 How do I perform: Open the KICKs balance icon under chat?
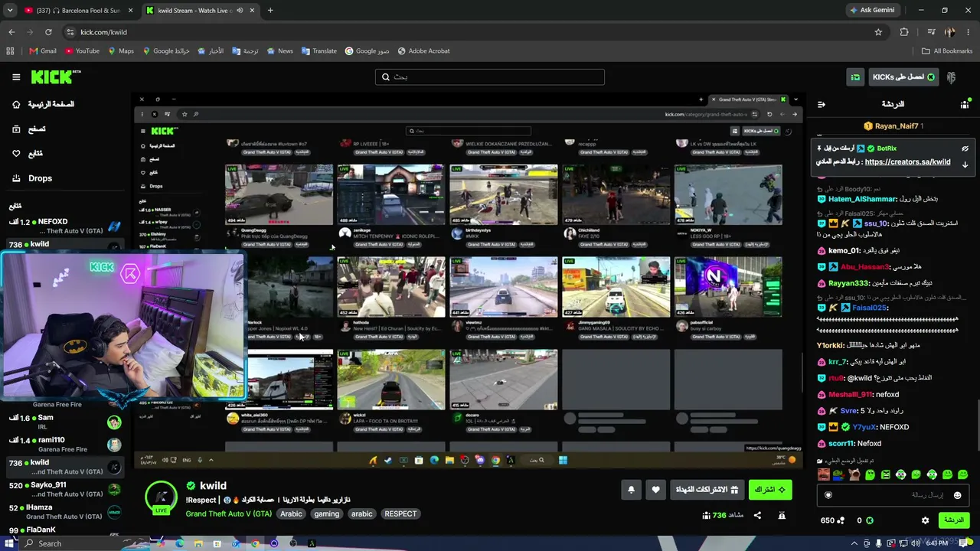click(870, 520)
